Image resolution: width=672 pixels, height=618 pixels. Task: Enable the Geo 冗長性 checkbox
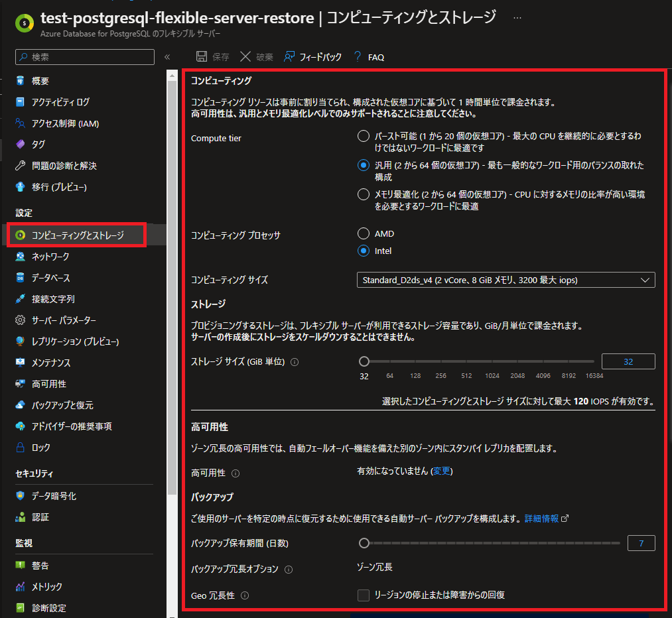364,595
